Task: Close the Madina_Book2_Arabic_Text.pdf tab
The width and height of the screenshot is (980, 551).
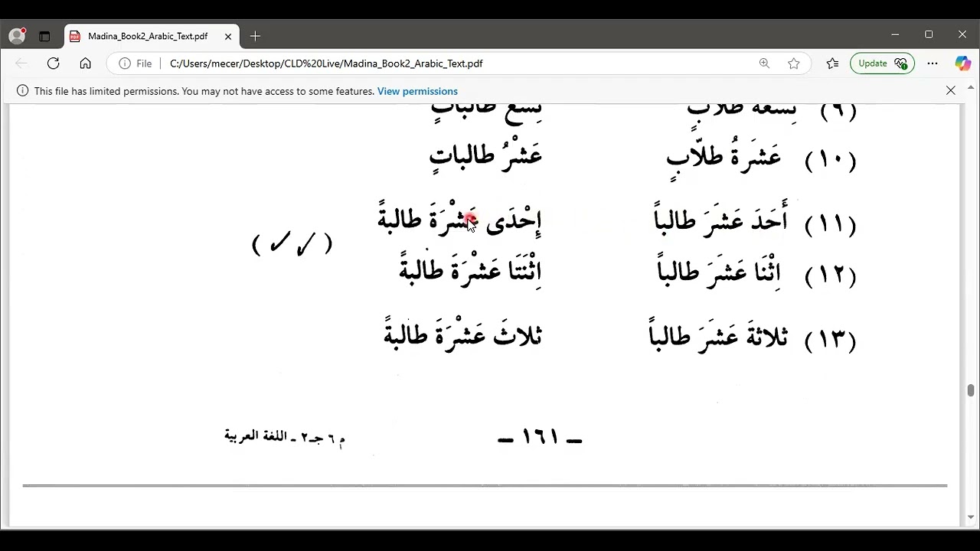Action: tap(228, 36)
